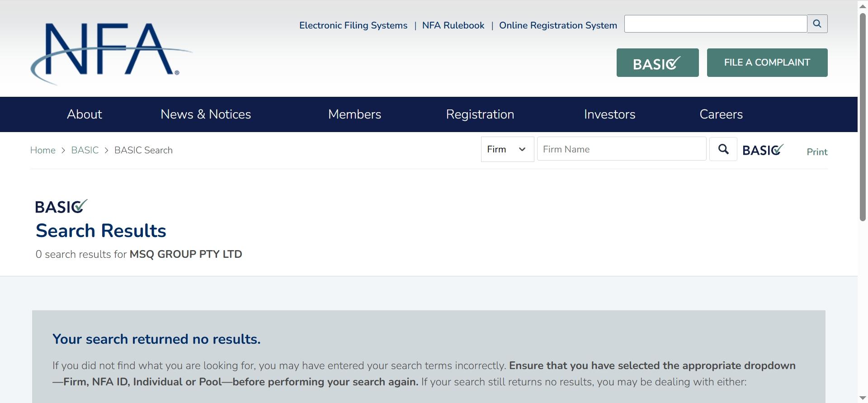
Task: Open the Electronic Filing Systems link
Action: tap(353, 25)
